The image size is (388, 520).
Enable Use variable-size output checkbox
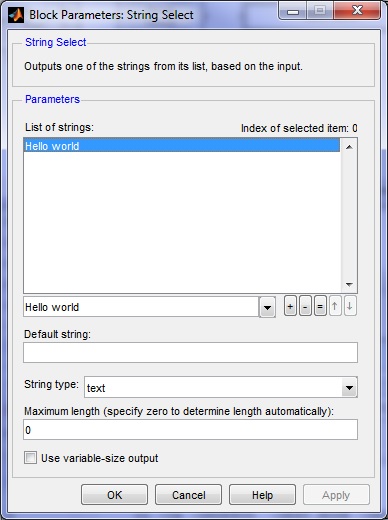30,458
